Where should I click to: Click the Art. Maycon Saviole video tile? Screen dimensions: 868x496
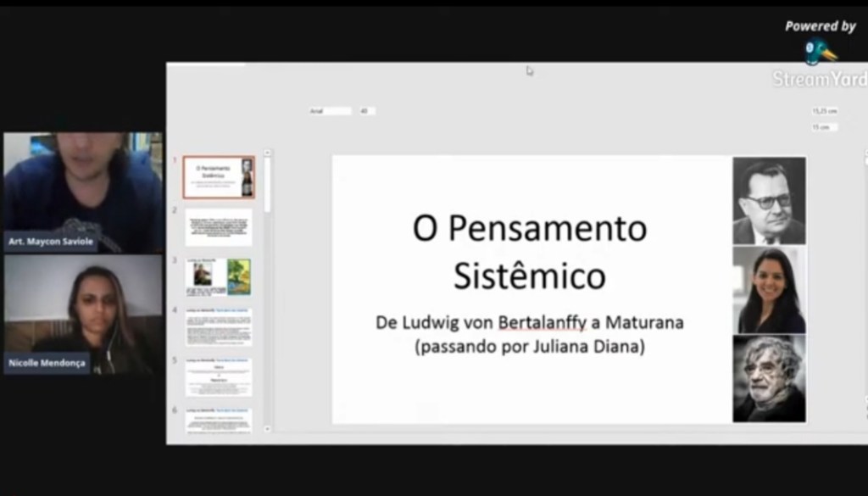(x=82, y=192)
